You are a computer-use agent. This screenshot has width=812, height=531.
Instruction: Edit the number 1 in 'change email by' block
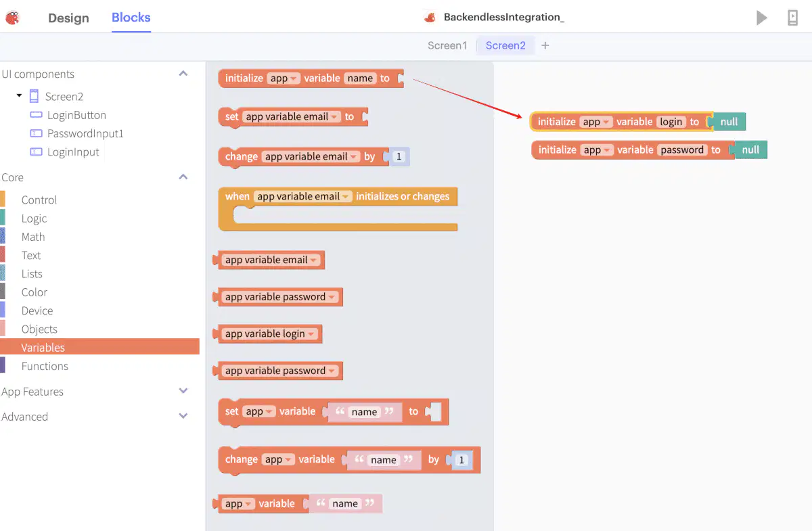(399, 156)
